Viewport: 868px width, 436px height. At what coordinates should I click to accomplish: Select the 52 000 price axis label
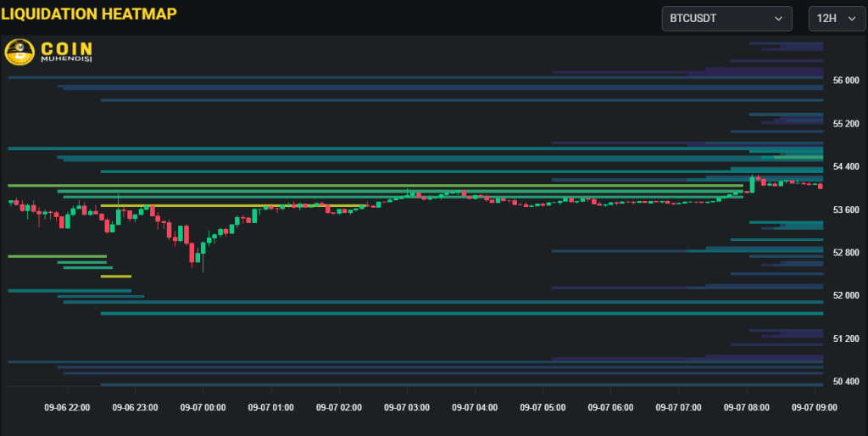point(847,295)
